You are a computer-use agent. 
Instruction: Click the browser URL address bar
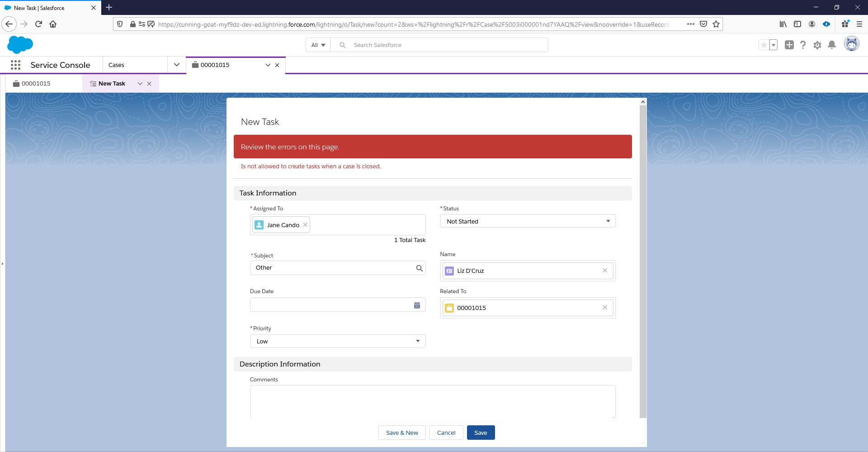pyautogui.click(x=414, y=24)
